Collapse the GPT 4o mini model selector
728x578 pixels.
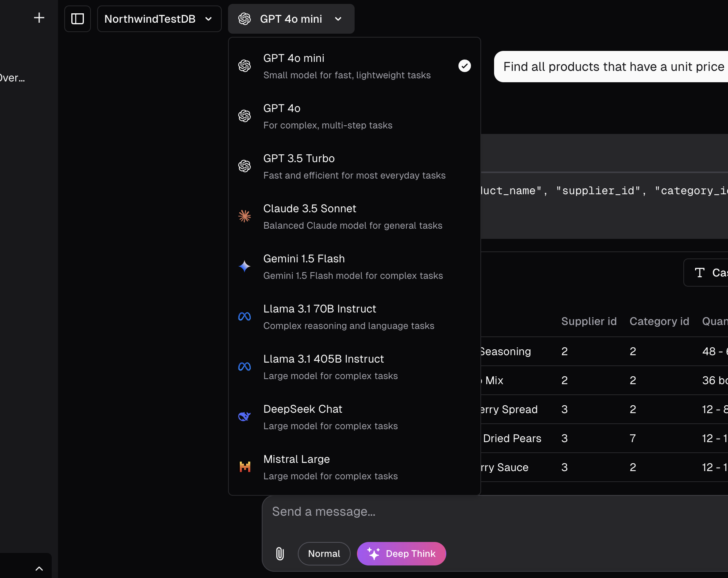click(291, 19)
